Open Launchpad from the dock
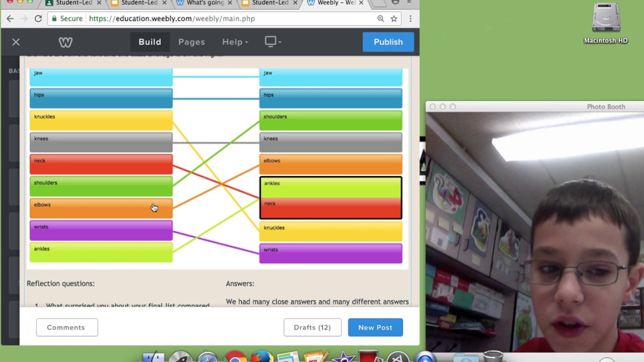 (181, 356)
